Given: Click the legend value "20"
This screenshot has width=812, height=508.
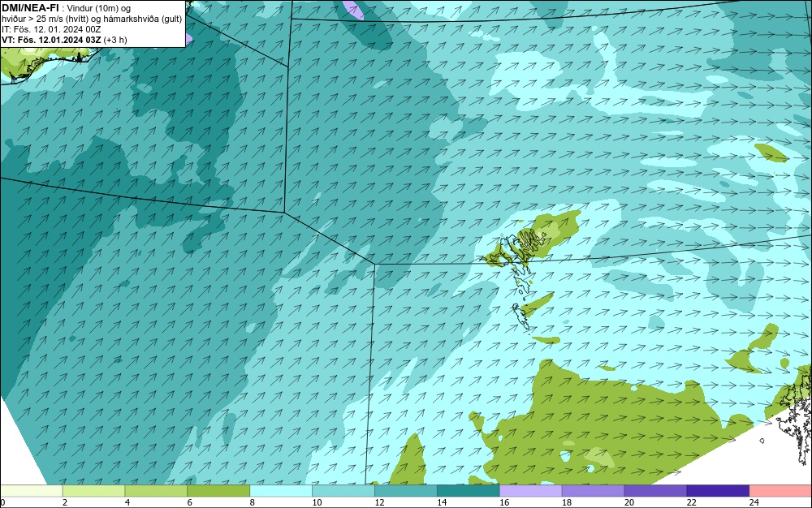Looking at the screenshot, I should (x=629, y=502).
